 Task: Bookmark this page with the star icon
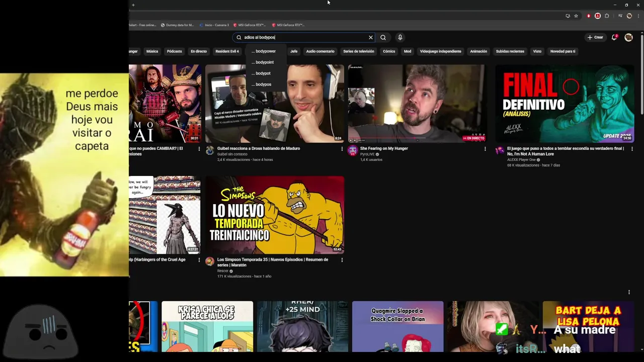576,16
